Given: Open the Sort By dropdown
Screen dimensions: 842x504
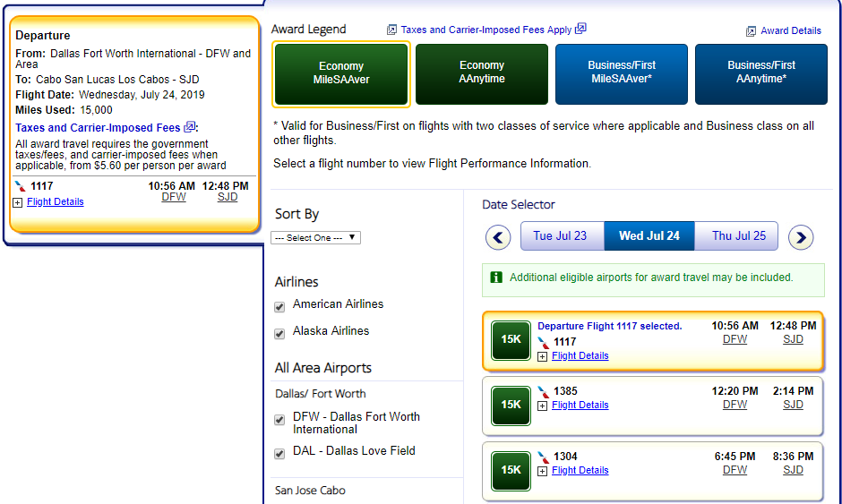Looking at the screenshot, I should pos(315,238).
